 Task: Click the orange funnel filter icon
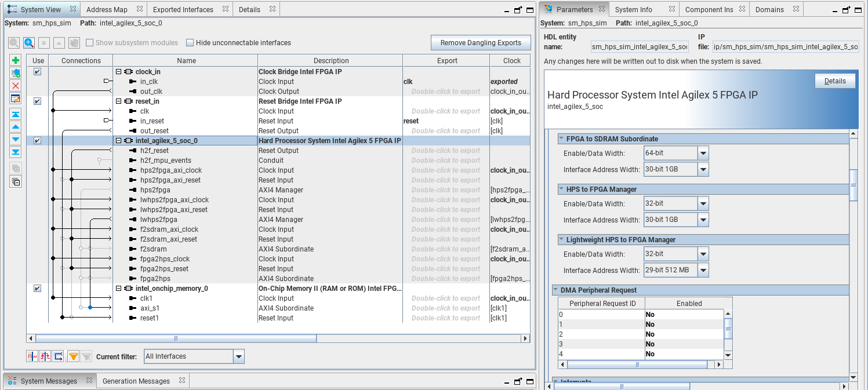pos(74,356)
